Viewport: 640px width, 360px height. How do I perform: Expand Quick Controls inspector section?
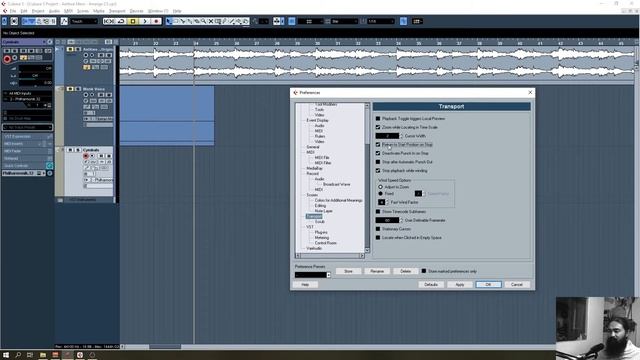(27, 166)
